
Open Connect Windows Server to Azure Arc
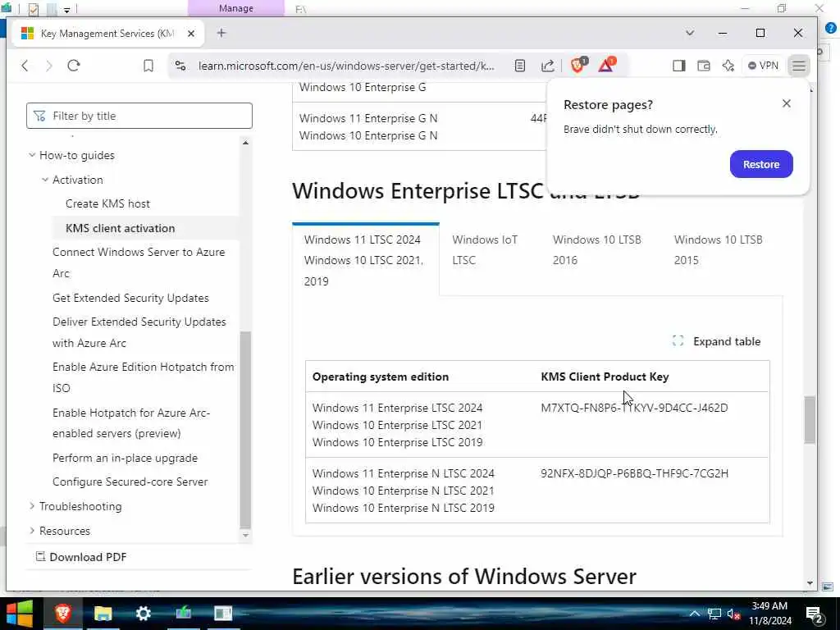pos(139,262)
